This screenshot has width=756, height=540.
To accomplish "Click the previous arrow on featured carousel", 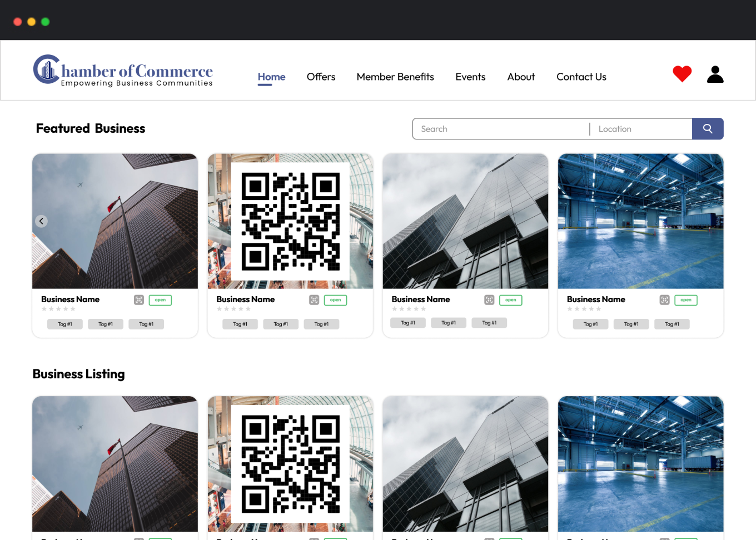I will point(41,221).
